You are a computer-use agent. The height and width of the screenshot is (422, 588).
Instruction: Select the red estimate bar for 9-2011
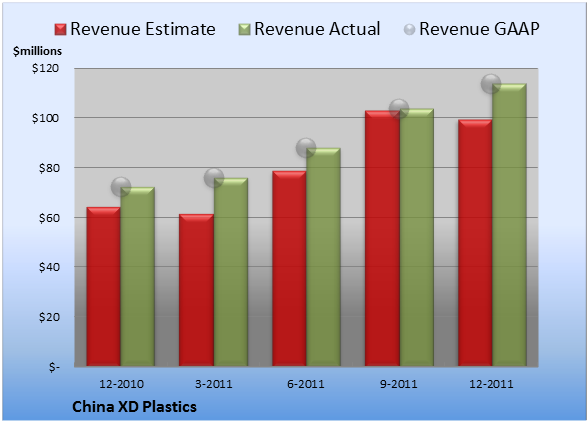382,238
